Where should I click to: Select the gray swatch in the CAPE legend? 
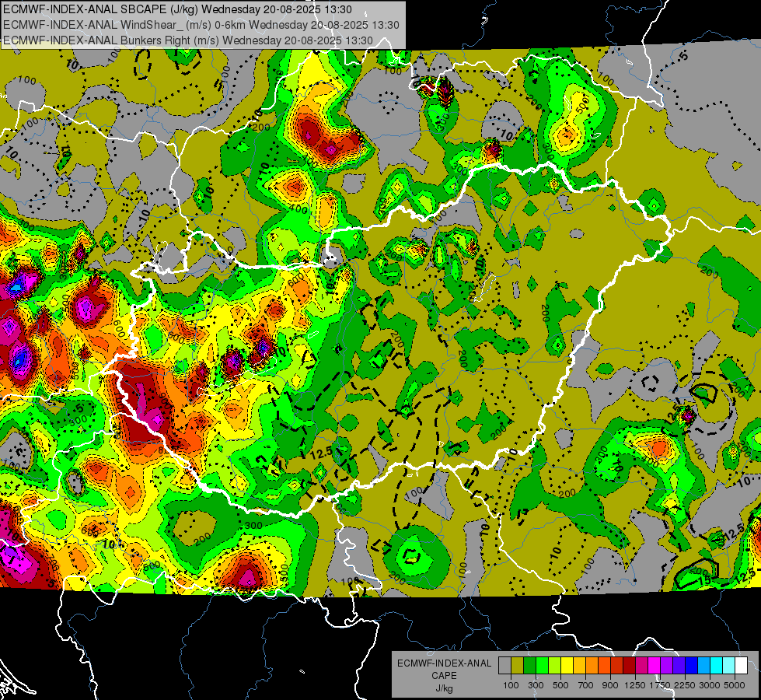[x=504, y=665]
